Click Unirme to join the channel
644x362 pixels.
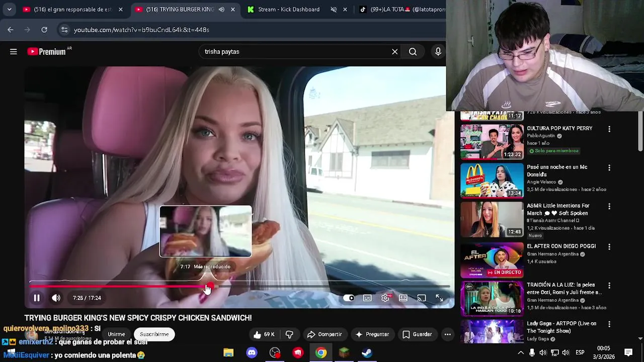tap(116, 334)
